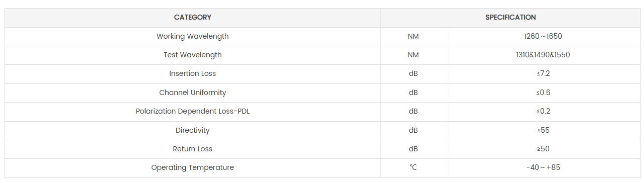Select the Insertion Loss cell
The height and width of the screenshot is (183, 644).
pyautogui.click(x=193, y=73)
